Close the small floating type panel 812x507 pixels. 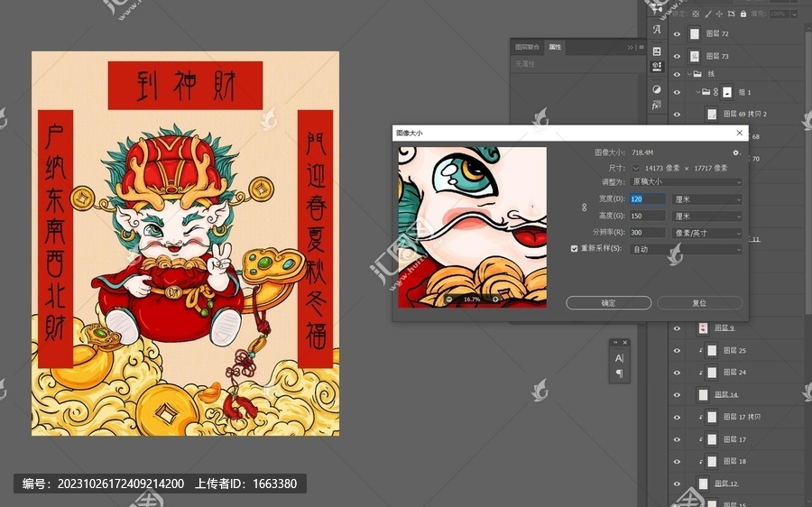[625, 342]
